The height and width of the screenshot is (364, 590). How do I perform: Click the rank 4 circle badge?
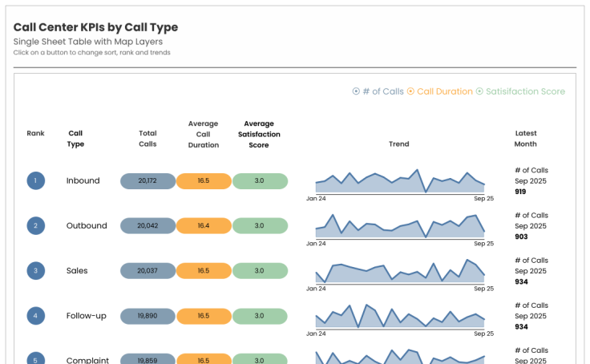[35, 316]
